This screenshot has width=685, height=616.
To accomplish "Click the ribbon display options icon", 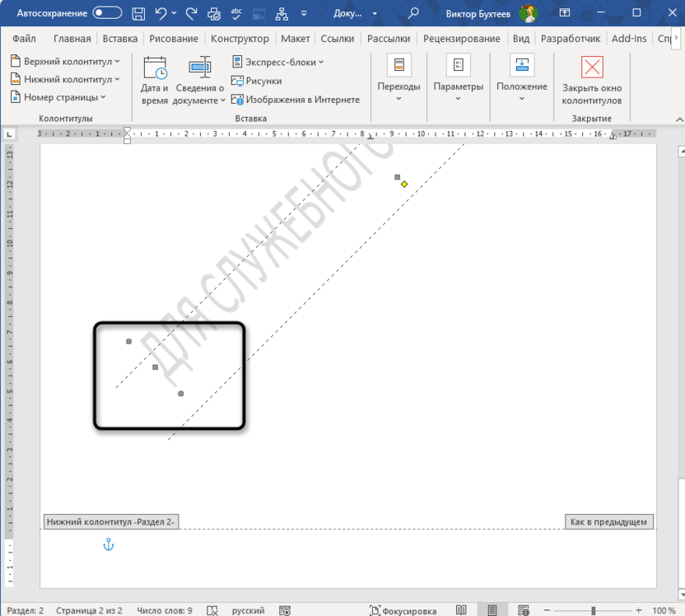I will point(565,13).
